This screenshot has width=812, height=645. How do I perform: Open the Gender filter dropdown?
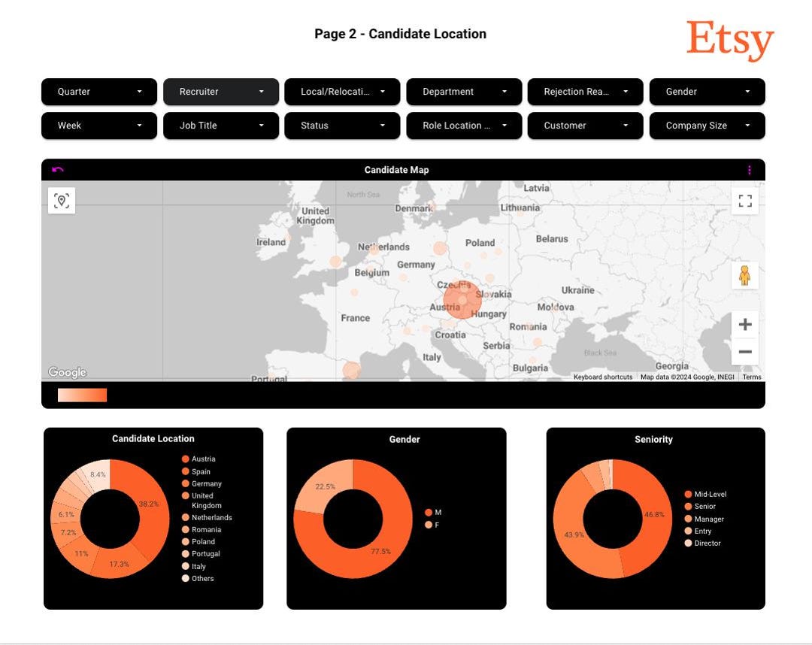click(707, 92)
